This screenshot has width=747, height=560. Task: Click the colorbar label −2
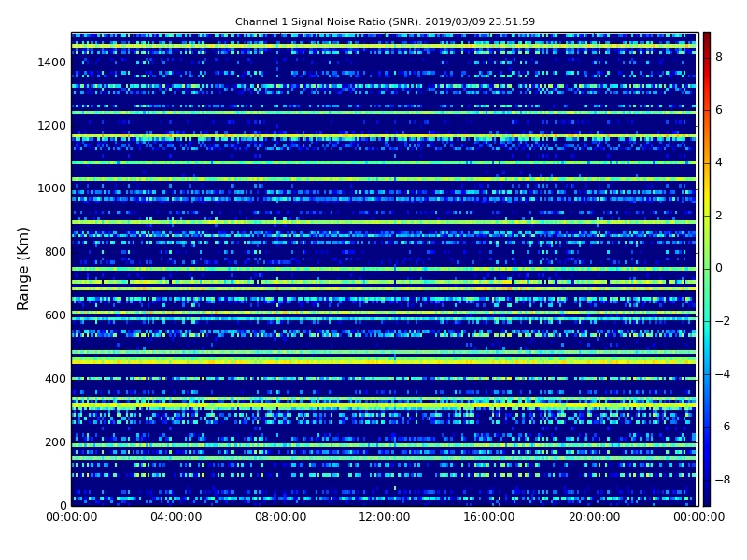(723, 321)
